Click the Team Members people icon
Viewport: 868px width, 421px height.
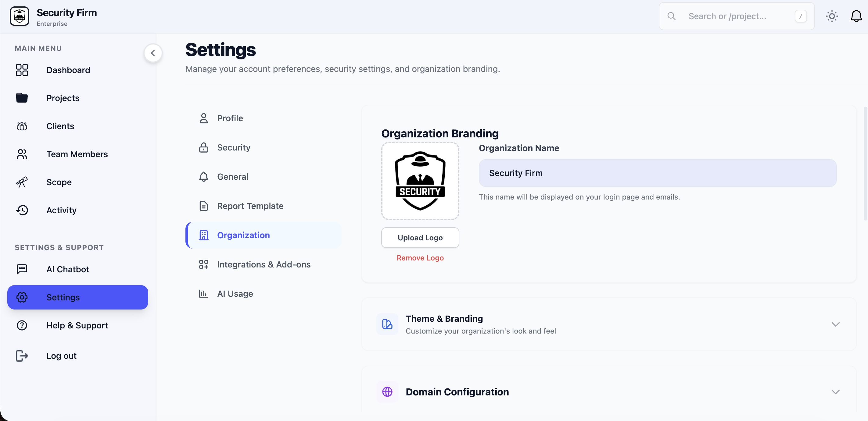click(x=22, y=154)
